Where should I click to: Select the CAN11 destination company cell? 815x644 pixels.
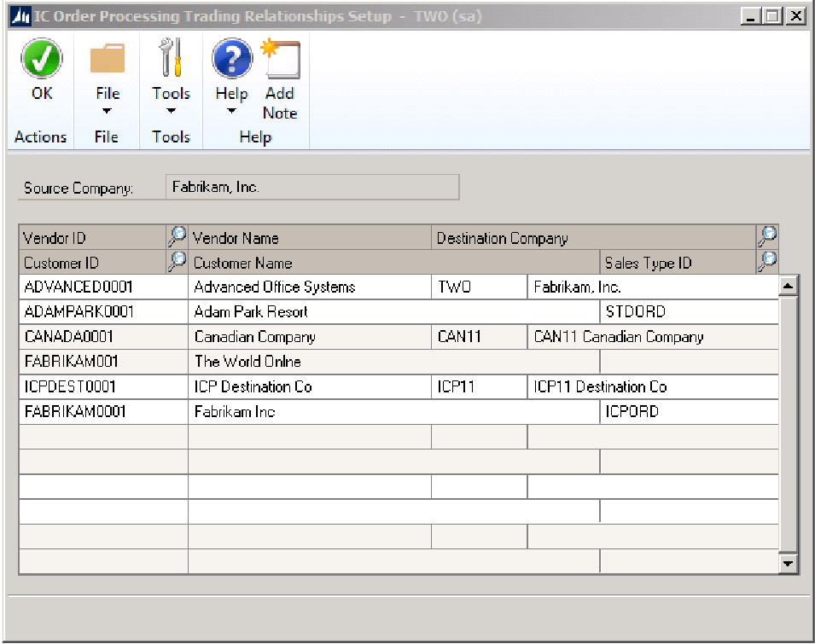pyautogui.click(x=478, y=336)
